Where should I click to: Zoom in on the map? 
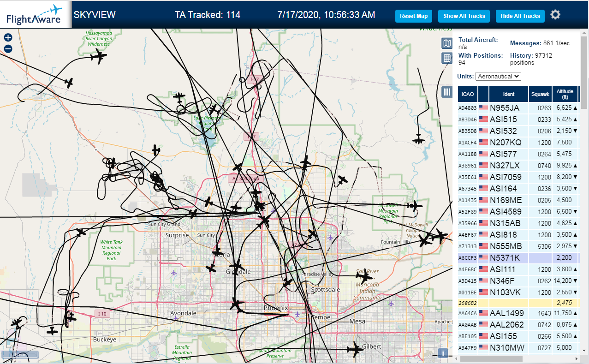[8, 38]
